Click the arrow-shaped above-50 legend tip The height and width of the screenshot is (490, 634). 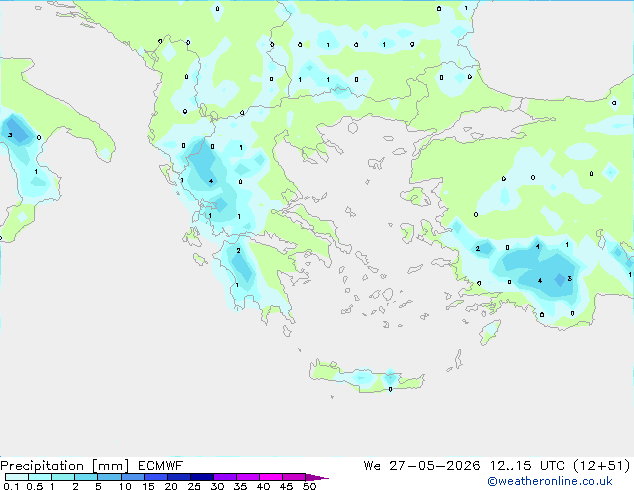click(x=317, y=477)
